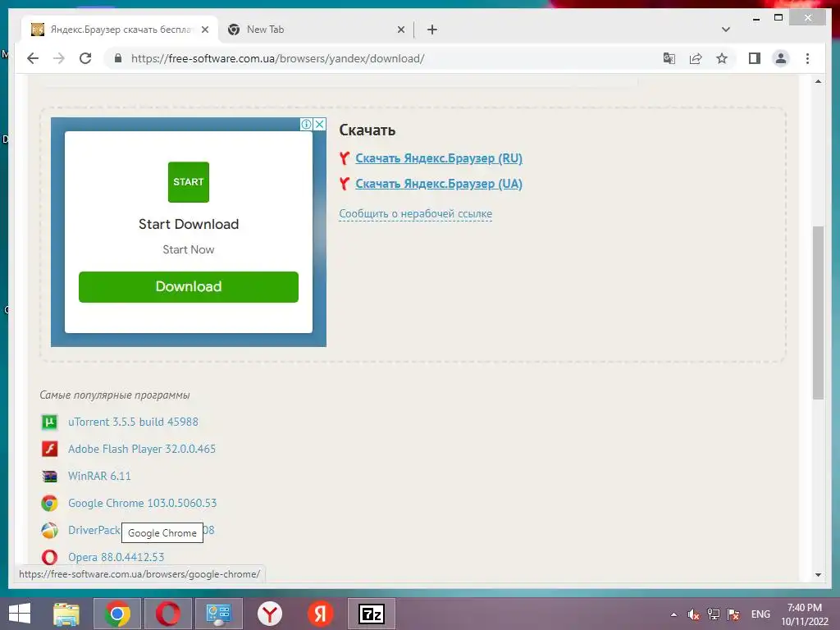Viewport: 840px width, 630px height.
Task: Close the advertisement with X
Action: [x=319, y=125]
